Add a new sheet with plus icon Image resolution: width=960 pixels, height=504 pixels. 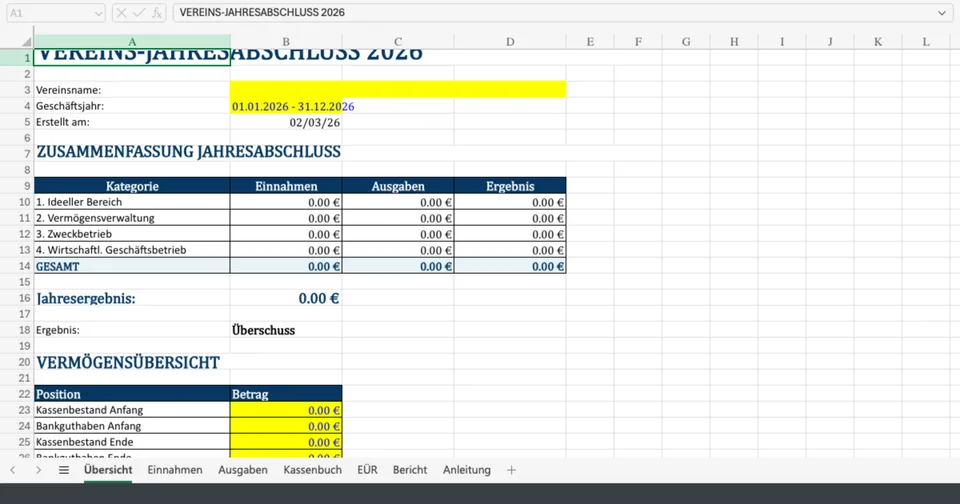[x=512, y=470]
